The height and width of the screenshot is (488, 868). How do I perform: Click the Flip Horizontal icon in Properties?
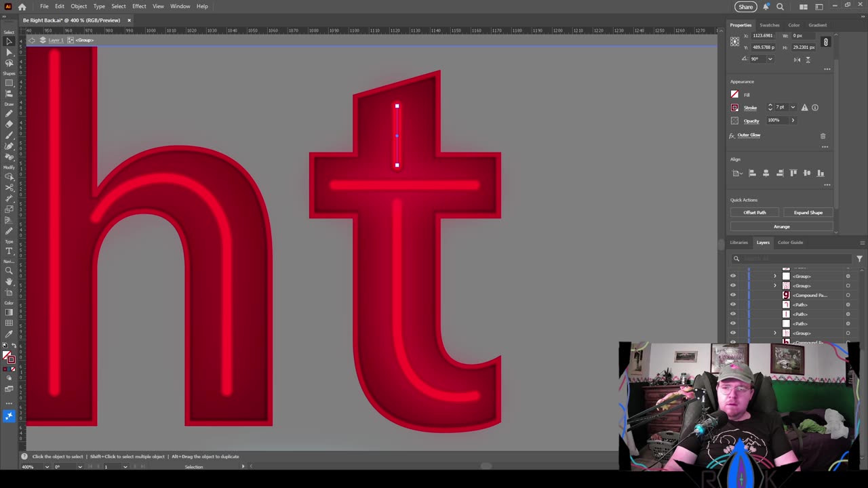(x=797, y=60)
